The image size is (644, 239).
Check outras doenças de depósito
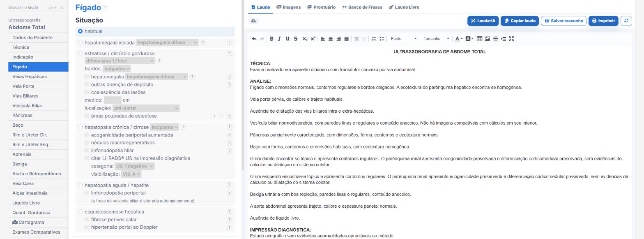pyautogui.click(x=87, y=85)
